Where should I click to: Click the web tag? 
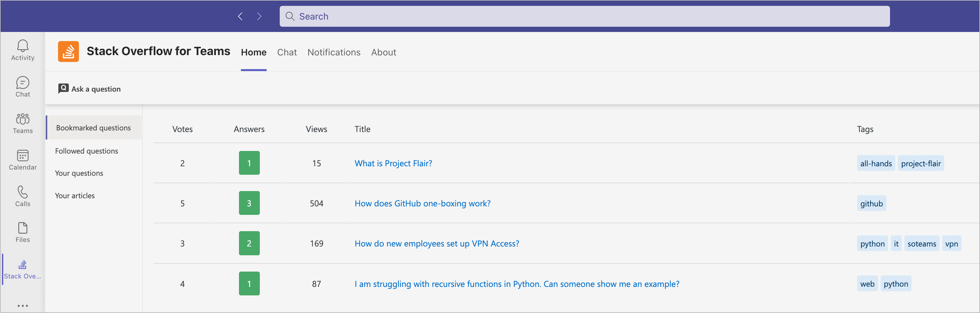pos(868,284)
